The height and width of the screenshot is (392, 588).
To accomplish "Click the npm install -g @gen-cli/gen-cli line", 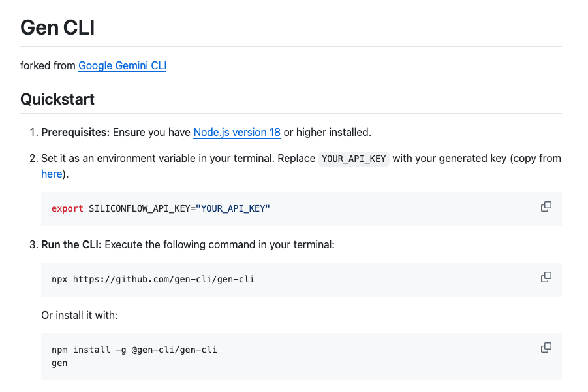I will 134,350.
